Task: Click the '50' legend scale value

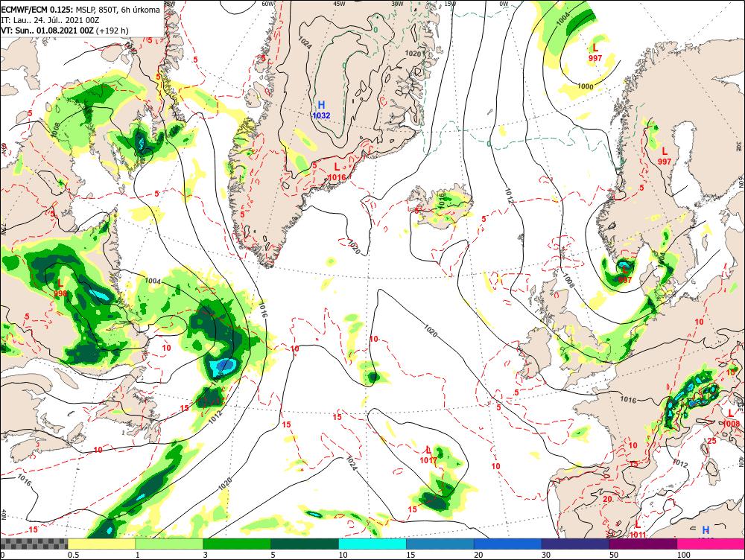Action: (614, 555)
